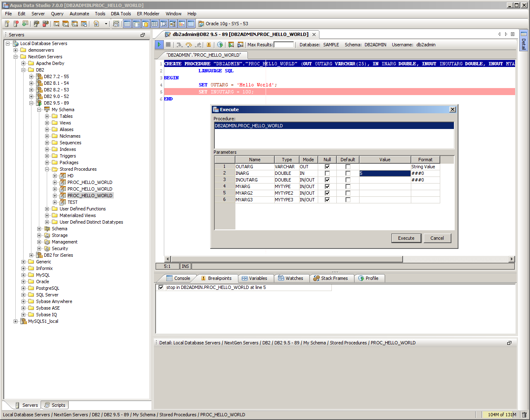Expand the Oracle folder node
Image resolution: width=530 pixels, height=420 pixels.
[x=24, y=282]
